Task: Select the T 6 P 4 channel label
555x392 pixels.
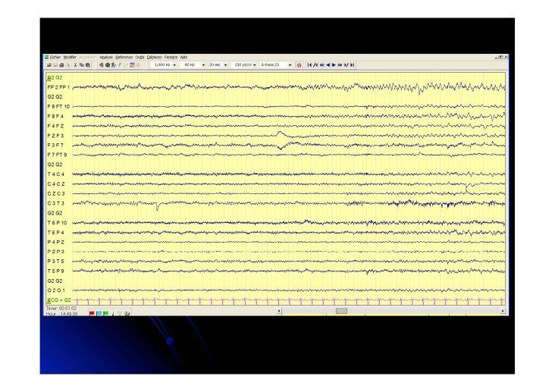Action: 56,232
